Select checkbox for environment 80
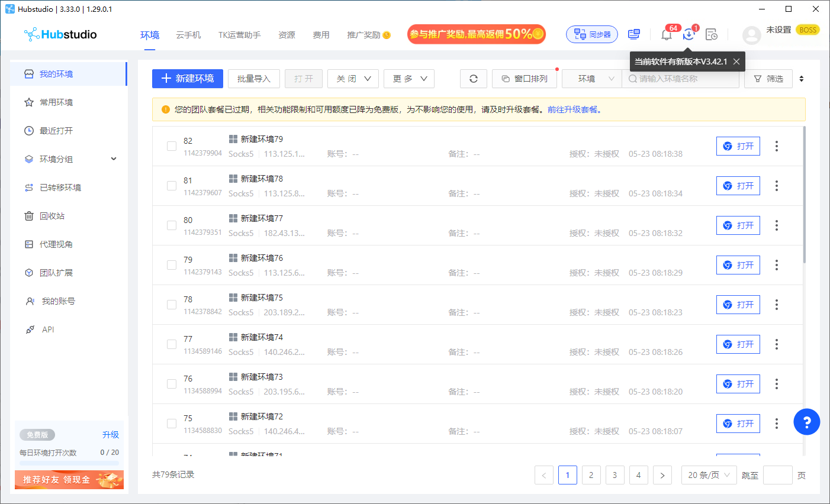The width and height of the screenshot is (830, 504). (172, 225)
